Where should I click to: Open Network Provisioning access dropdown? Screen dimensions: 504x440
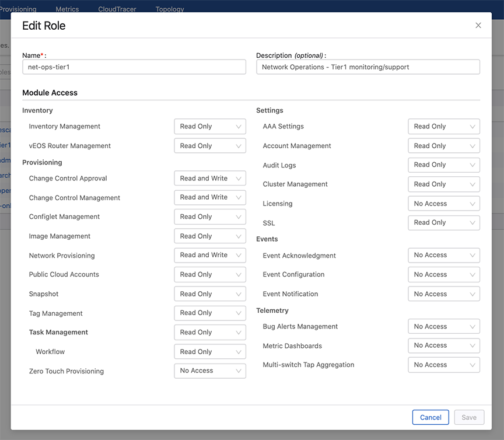pos(210,256)
